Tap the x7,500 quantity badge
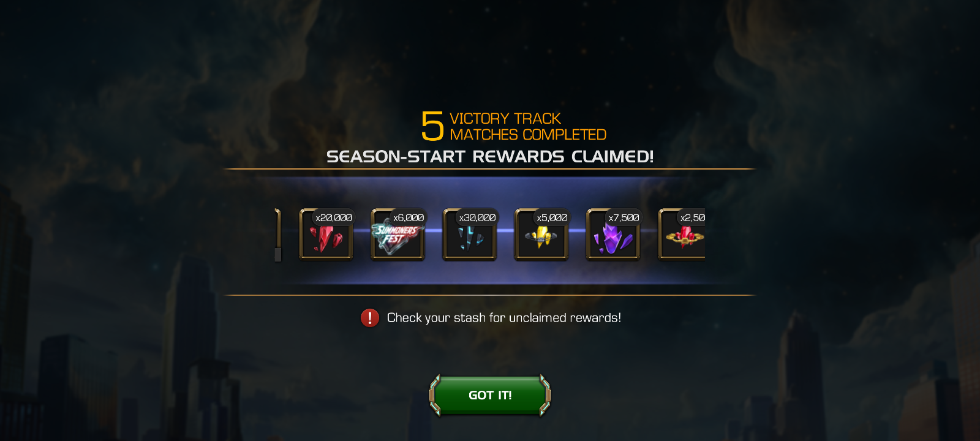 [x=624, y=217]
